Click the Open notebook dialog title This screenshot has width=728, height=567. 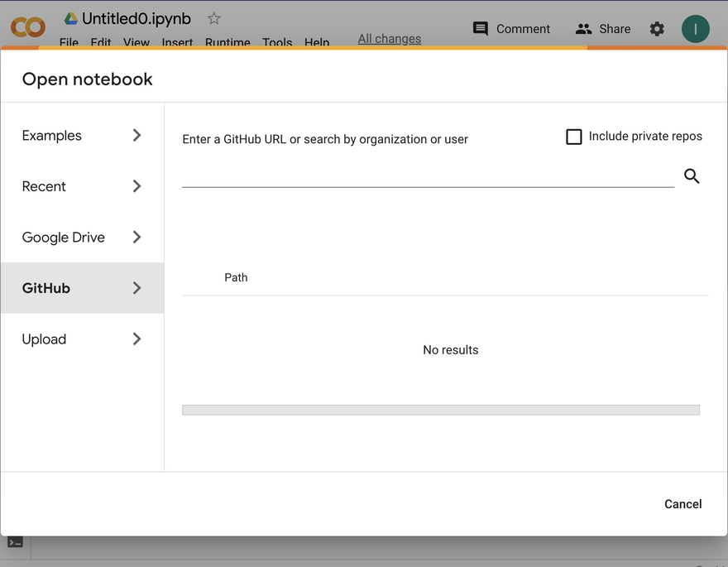(88, 79)
